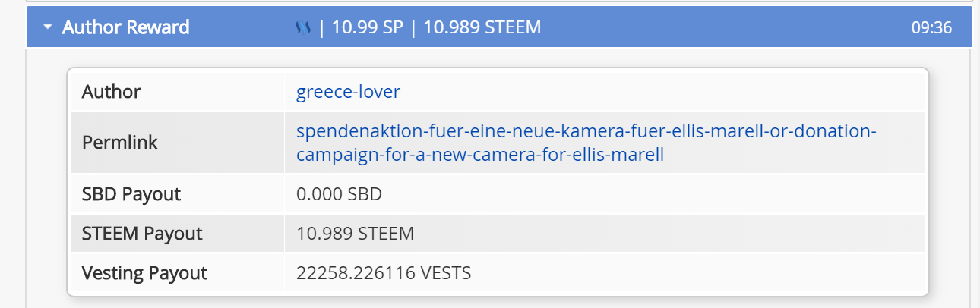The height and width of the screenshot is (308, 980).
Task: Select the Permlink row label
Action: [x=119, y=143]
